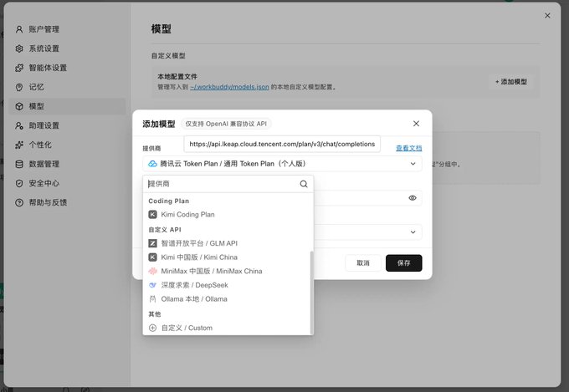Click the Kimi Coding Plan logo icon
569x392 pixels.
tap(153, 214)
